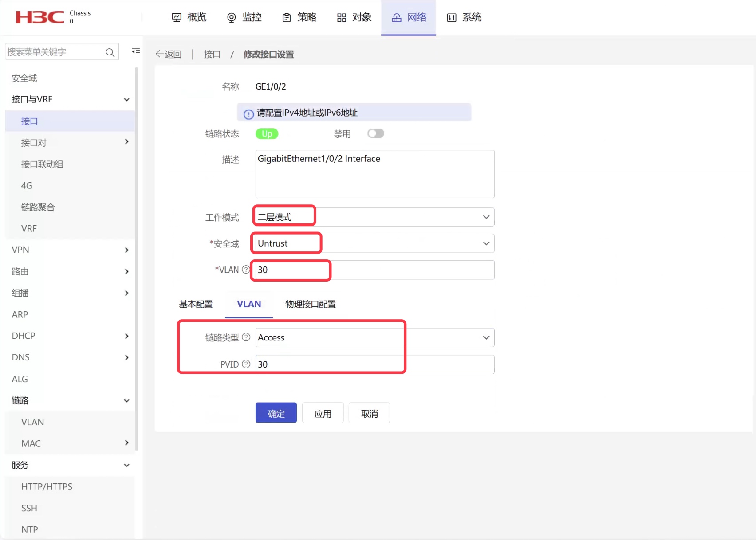
Task: Click the 接口 breadcrumb link
Action: [x=212, y=54]
